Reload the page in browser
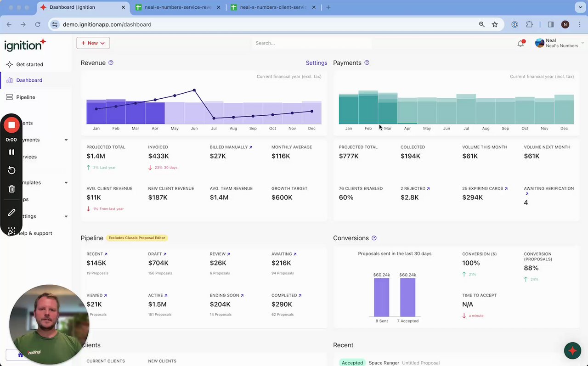 point(38,24)
